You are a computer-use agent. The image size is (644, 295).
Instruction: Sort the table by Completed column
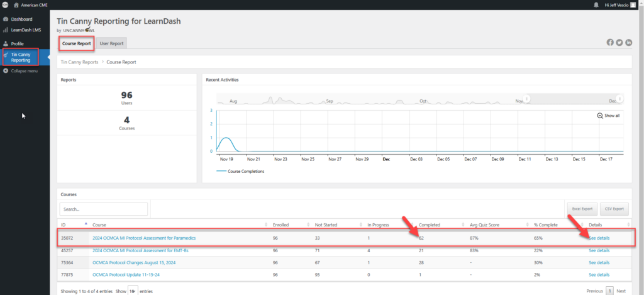coord(441,225)
